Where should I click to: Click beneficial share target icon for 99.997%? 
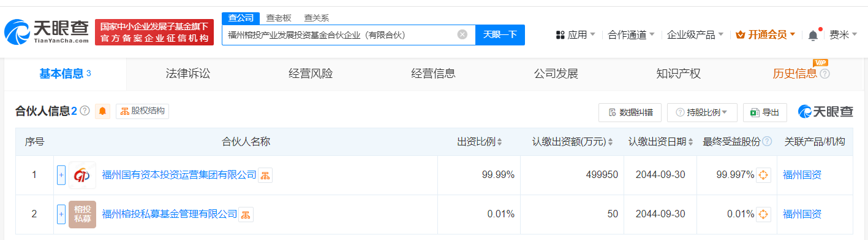pyautogui.click(x=763, y=175)
